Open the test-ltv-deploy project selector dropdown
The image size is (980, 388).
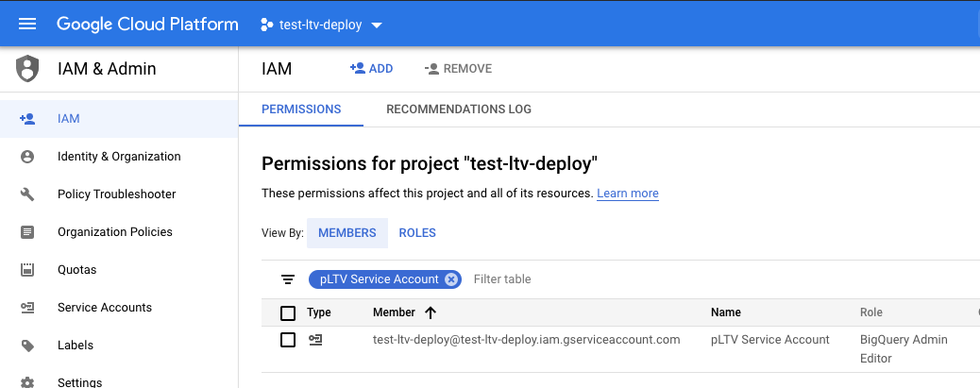(x=321, y=25)
